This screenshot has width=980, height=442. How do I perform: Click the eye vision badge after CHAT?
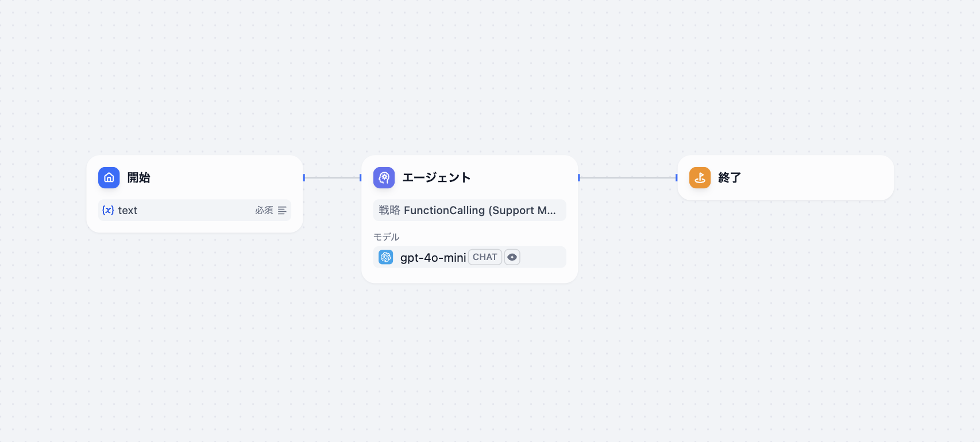coord(512,257)
